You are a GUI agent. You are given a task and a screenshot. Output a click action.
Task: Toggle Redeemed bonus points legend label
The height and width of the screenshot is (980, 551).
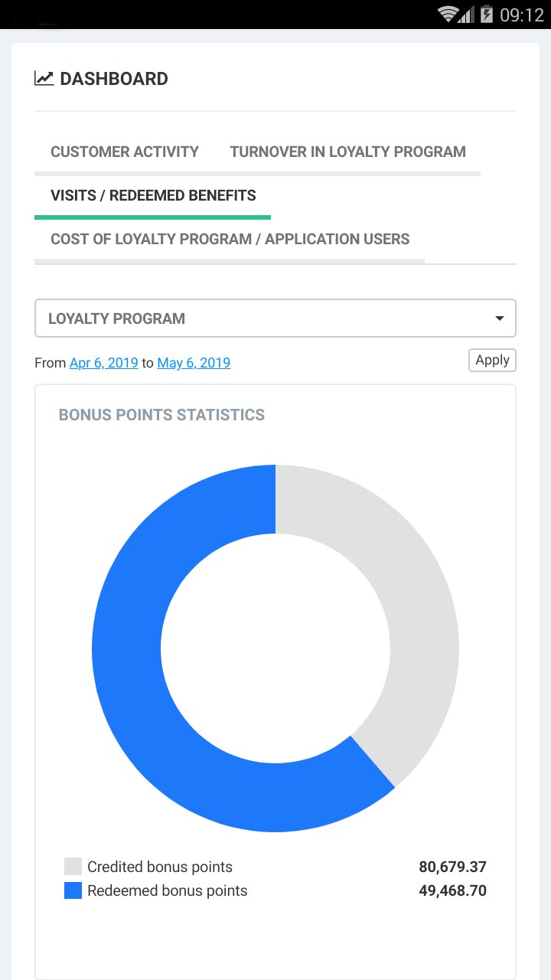(168, 890)
